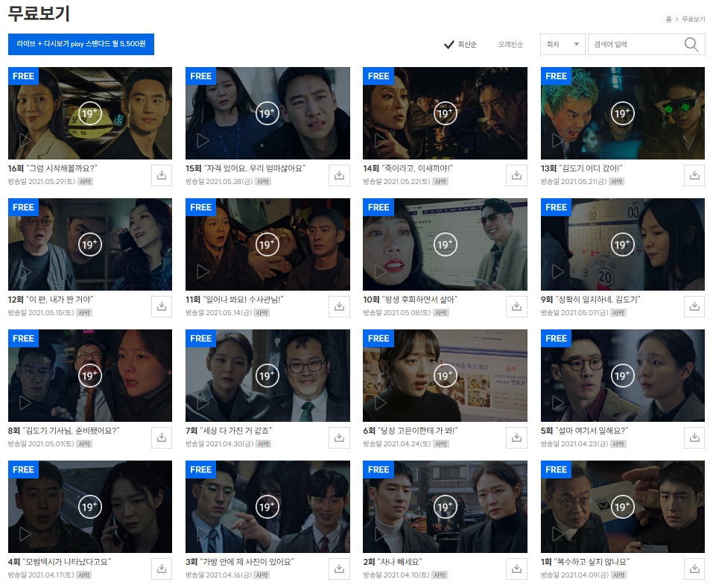Click the search magnifier icon
Viewport: 713px width, 588px height.
coord(691,44)
